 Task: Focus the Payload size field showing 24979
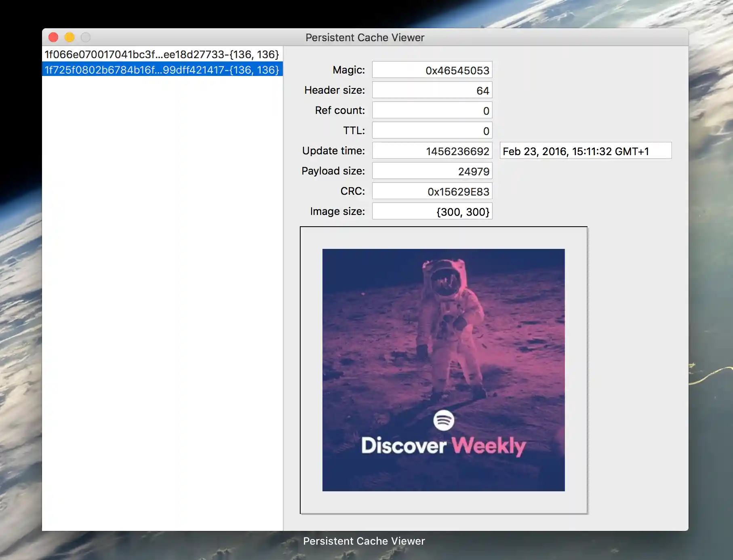(x=432, y=171)
